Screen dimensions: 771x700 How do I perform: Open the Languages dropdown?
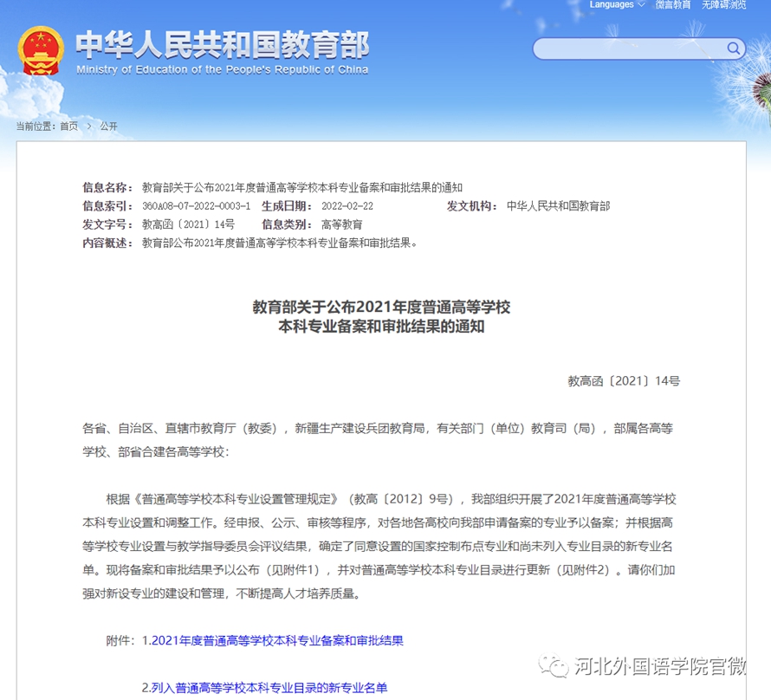617,5
